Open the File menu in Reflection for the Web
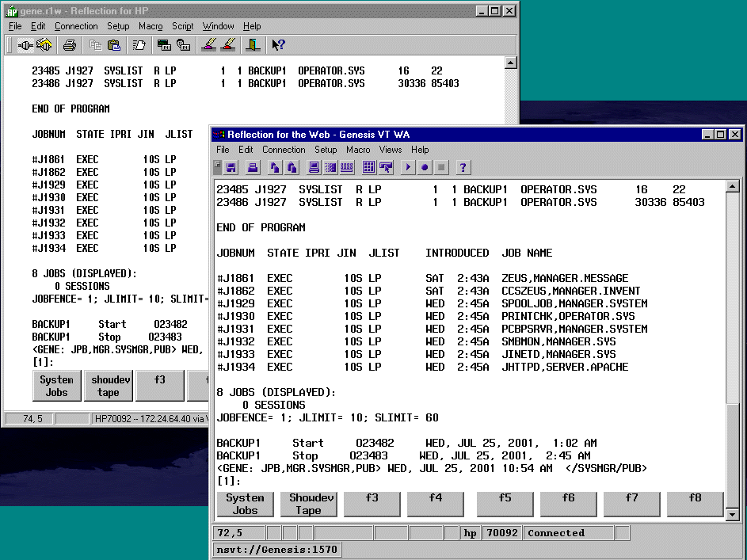 (x=223, y=150)
